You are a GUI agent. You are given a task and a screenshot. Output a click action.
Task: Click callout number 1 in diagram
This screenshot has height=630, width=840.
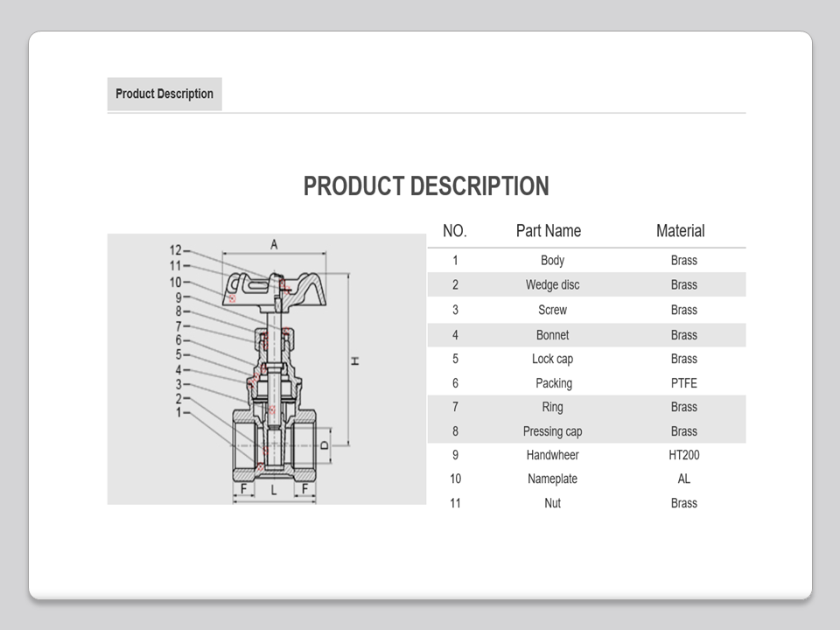point(180,412)
